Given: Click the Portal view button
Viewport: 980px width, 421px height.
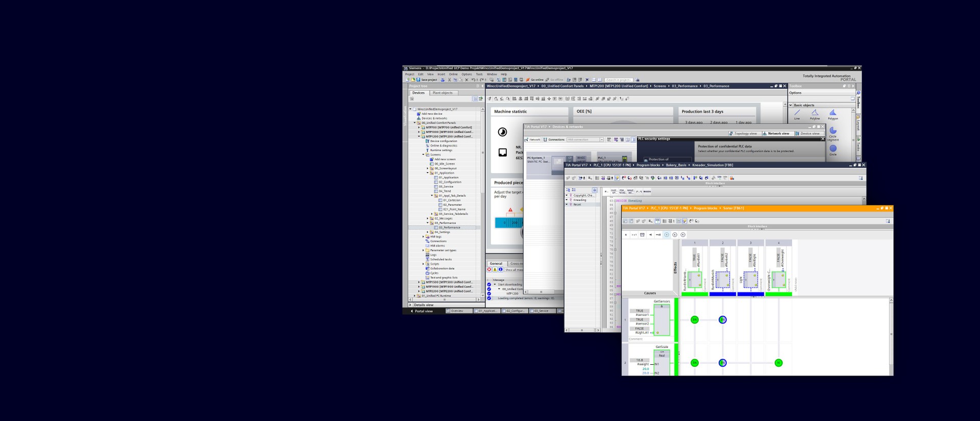Looking at the screenshot, I should pos(422,311).
